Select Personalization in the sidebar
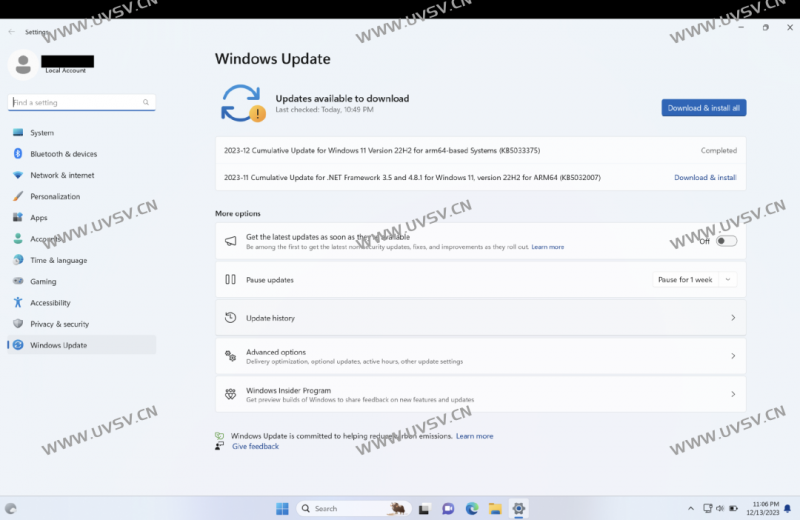This screenshot has height=520, width=800. (x=82, y=196)
